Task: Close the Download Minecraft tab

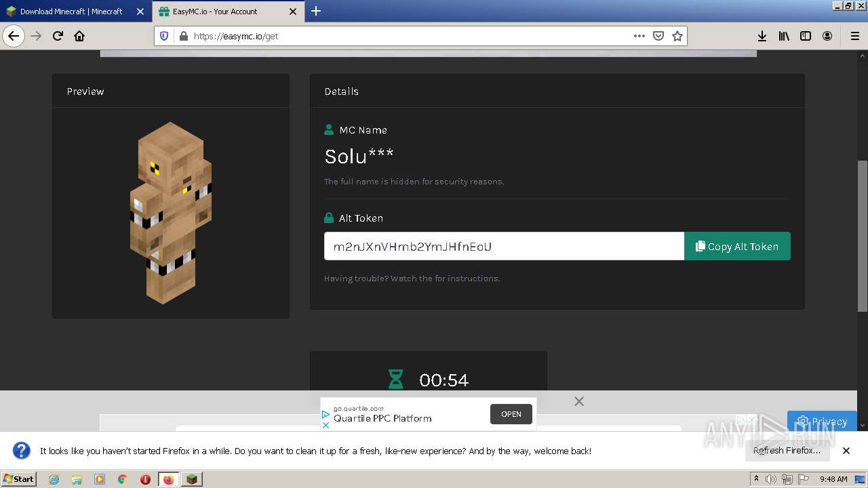Action: 140,12
